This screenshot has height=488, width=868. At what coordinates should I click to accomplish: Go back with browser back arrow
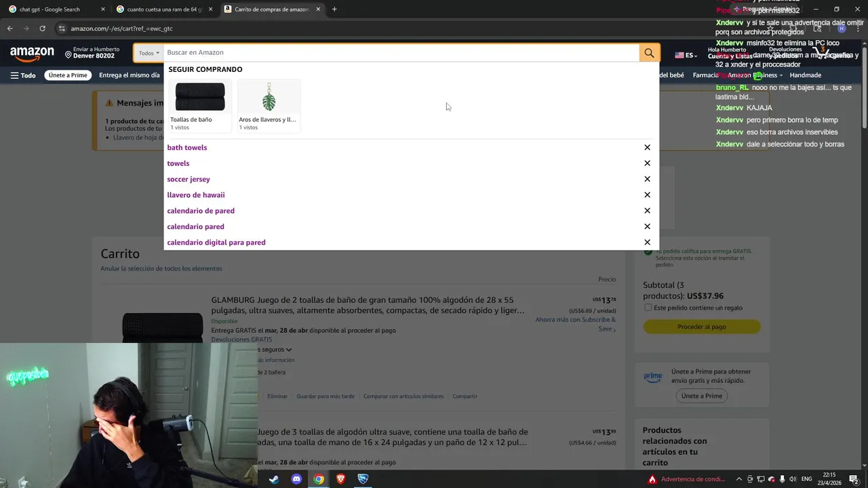pyautogui.click(x=9, y=28)
